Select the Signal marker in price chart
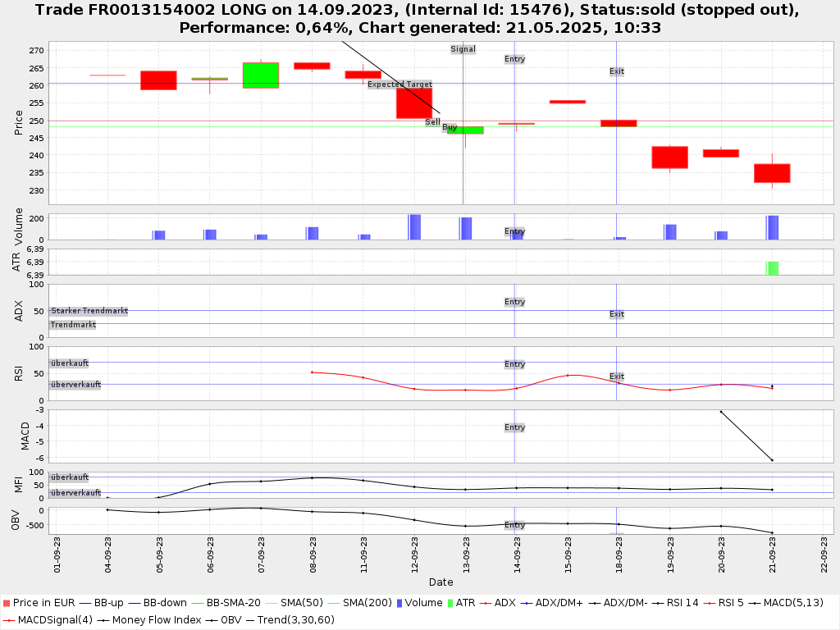This screenshot has height=630, width=840. pyautogui.click(x=463, y=49)
